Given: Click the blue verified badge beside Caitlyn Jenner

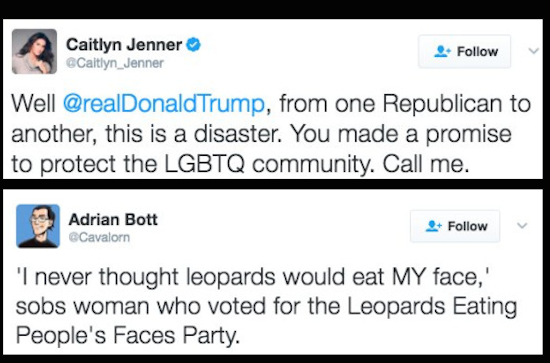Looking at the screenshot, I should 193,45.
